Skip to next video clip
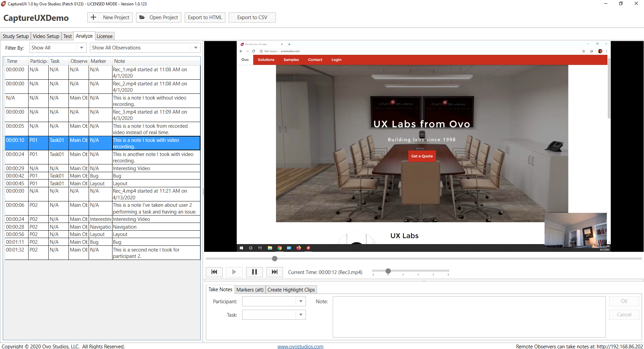 (x=275, y=272)
